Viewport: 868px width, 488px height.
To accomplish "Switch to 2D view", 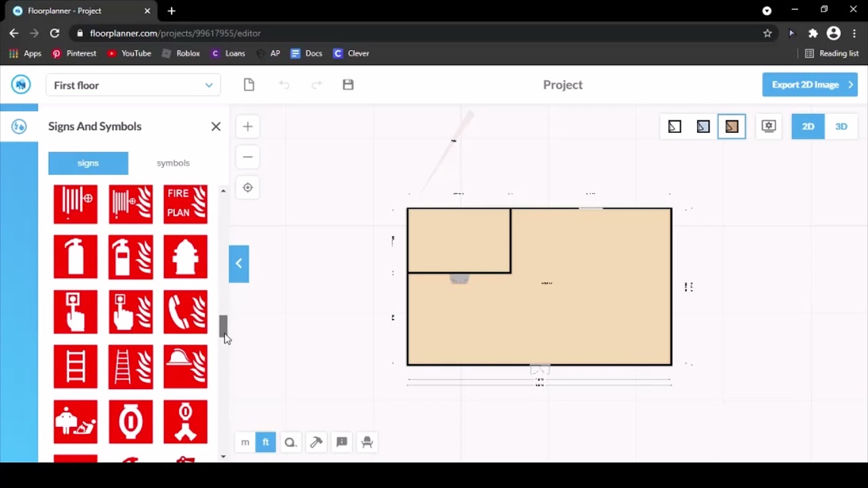I will click(808, 127).
